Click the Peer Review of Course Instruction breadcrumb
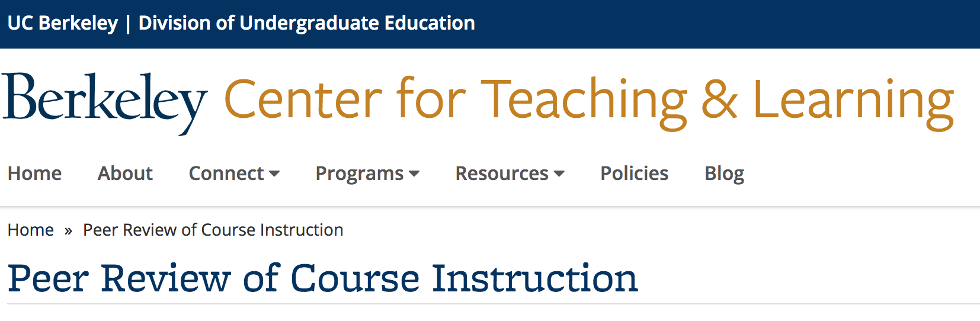 click(213, 230)
